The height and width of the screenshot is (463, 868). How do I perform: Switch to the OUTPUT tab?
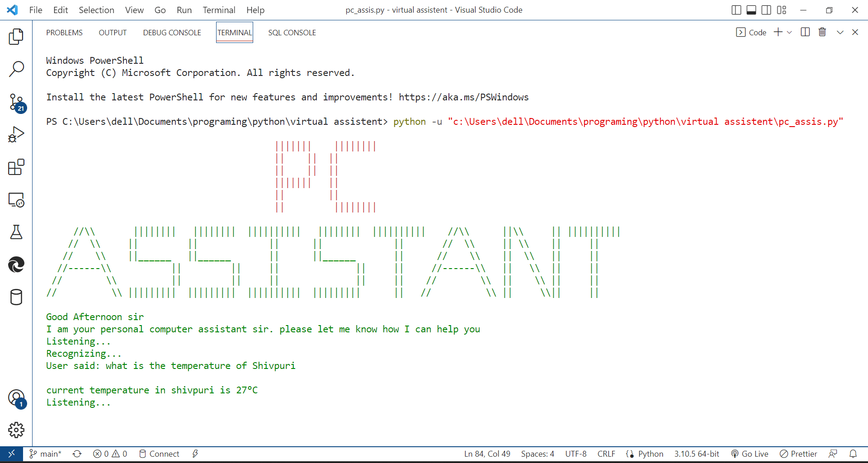tap(113, 33)
